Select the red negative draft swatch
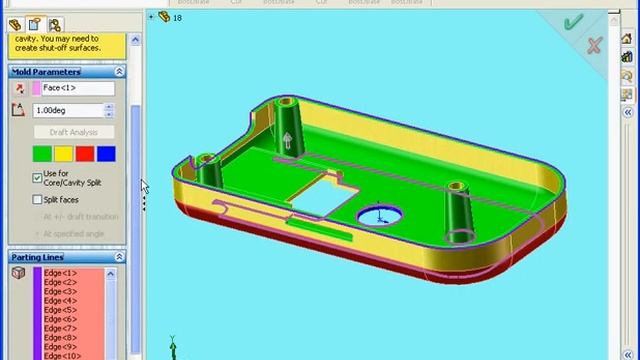Screen dimensions: 640x360 coord(85,154)
